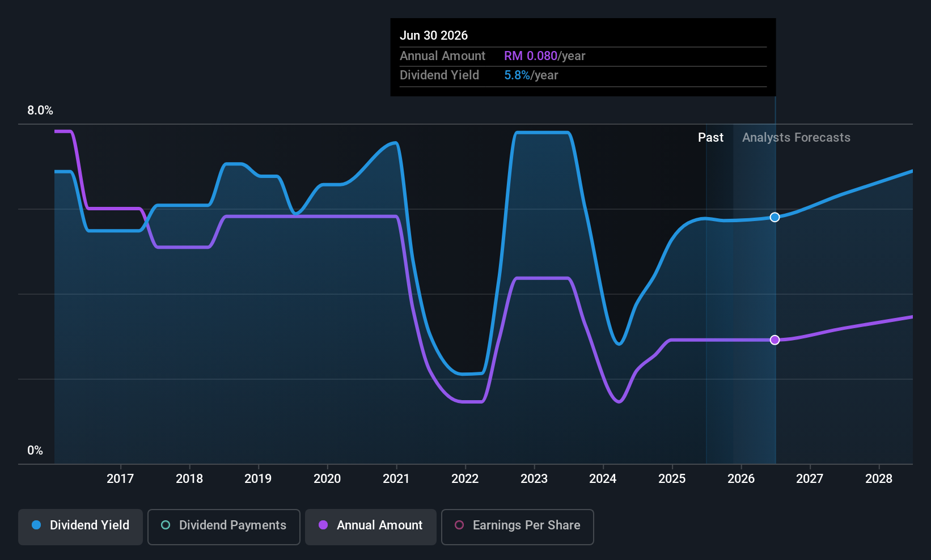Click the hollow teal Dividend Payments circle

coord(166,525)
